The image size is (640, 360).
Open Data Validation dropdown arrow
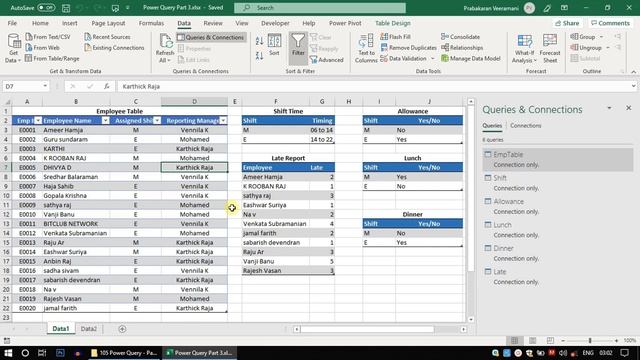point(433,58)
